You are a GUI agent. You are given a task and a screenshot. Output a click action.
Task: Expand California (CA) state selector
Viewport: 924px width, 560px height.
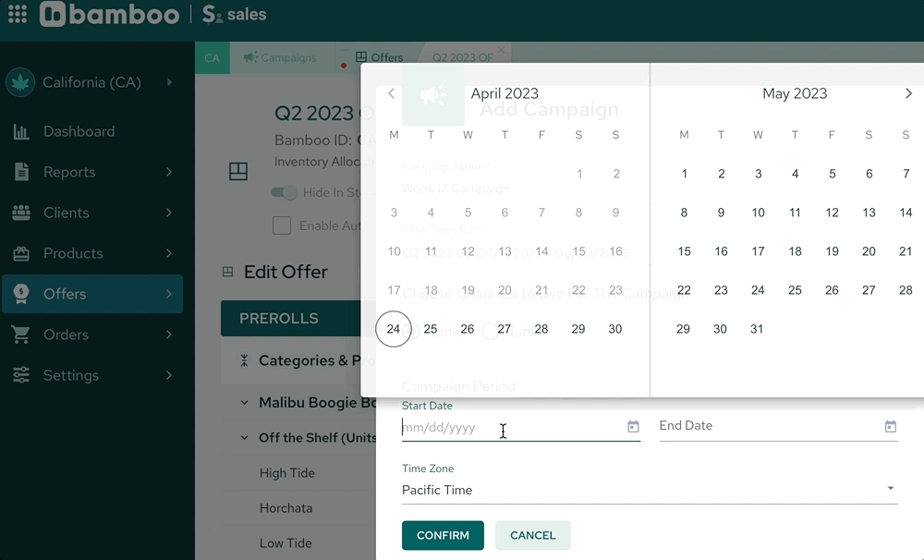click(170, 82)
